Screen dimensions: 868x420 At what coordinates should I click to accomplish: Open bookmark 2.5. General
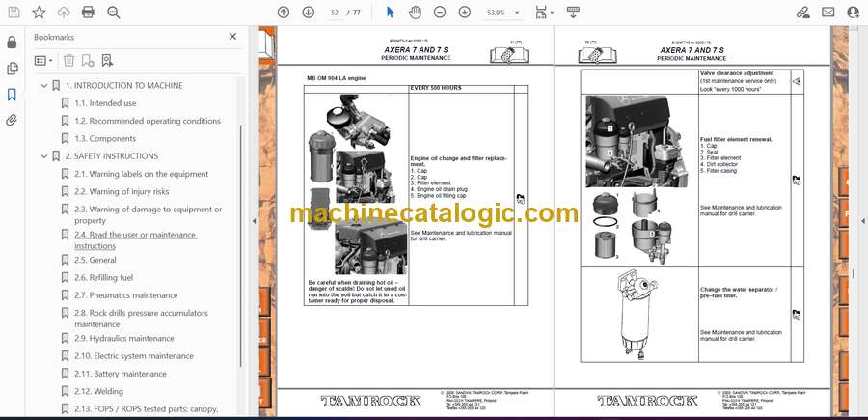tap(95, 260)
